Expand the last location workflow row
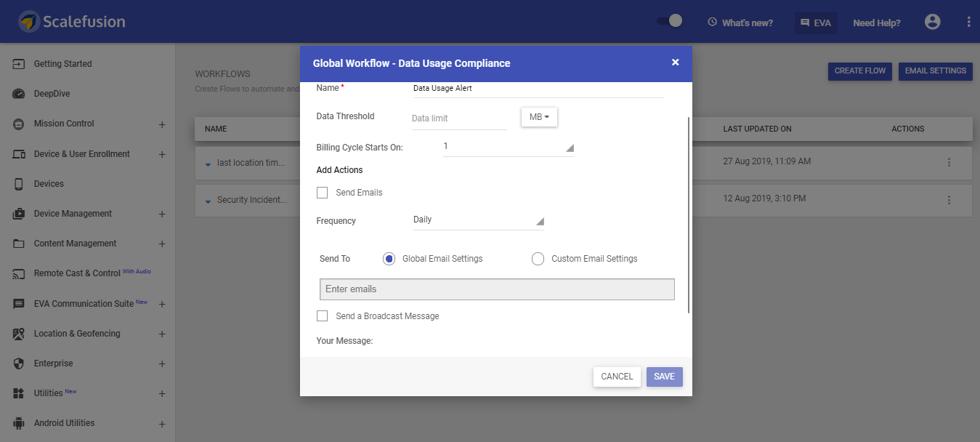 point(208,164)
